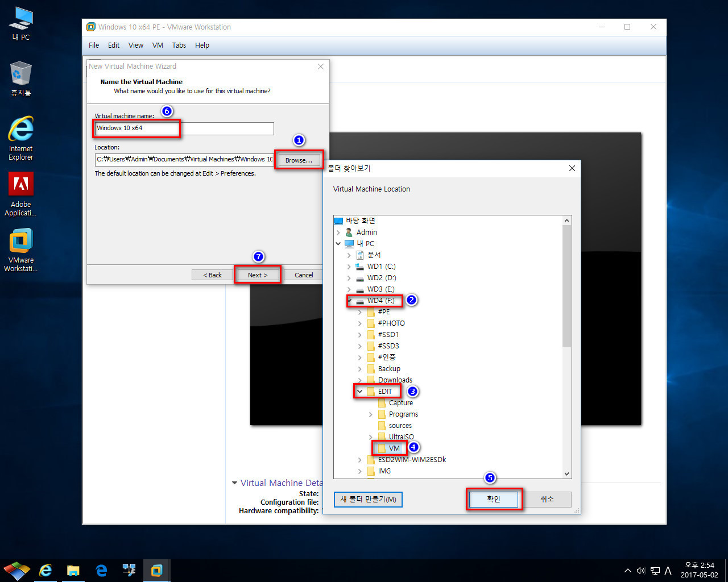Open the 휴지통 recycle bin icon
This screenshot has width=728, height=582.
pos(20,79)
